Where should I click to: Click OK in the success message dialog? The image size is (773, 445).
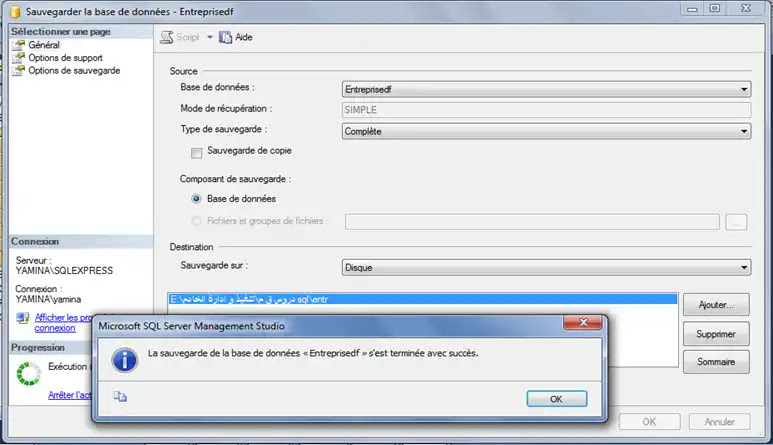click(557, 399)
